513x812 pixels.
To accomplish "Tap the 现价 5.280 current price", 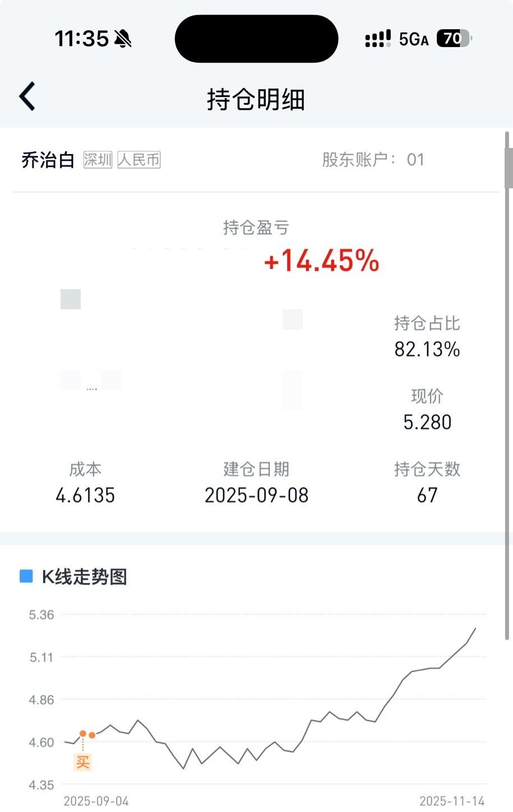I will tap(427, 422).
